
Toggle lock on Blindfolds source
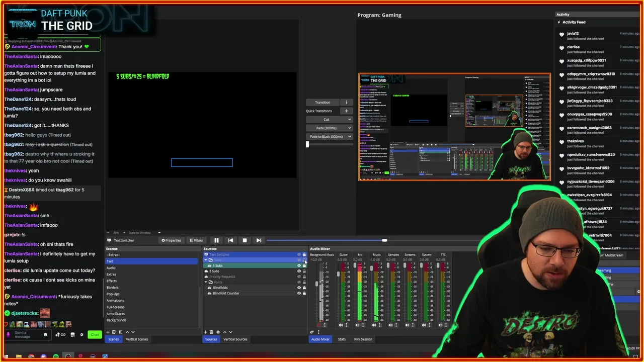[x=304, y=288]
